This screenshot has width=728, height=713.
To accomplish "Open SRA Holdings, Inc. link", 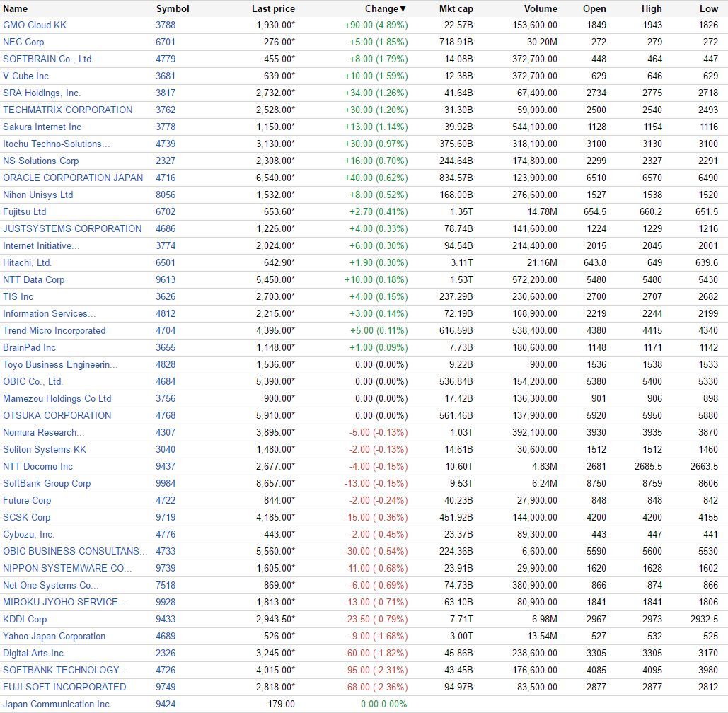I will [x=42, y=93].
